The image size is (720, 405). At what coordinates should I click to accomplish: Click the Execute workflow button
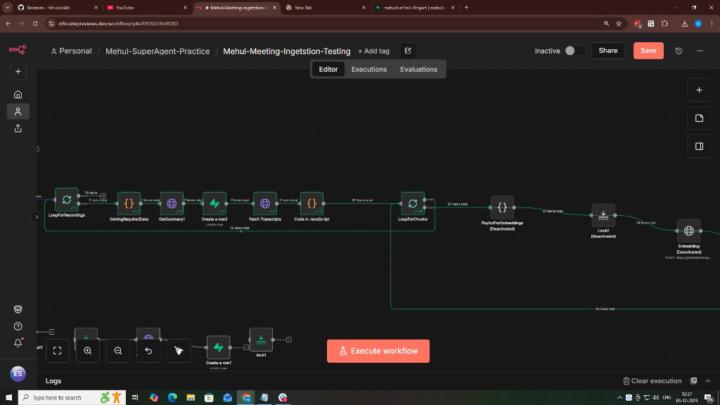(x=378, y=351)
